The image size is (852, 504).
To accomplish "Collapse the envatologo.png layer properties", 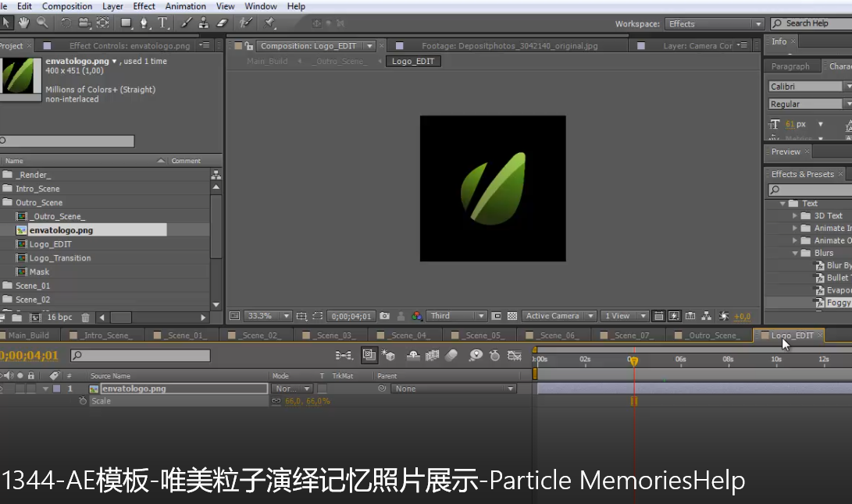I will 45,389.
